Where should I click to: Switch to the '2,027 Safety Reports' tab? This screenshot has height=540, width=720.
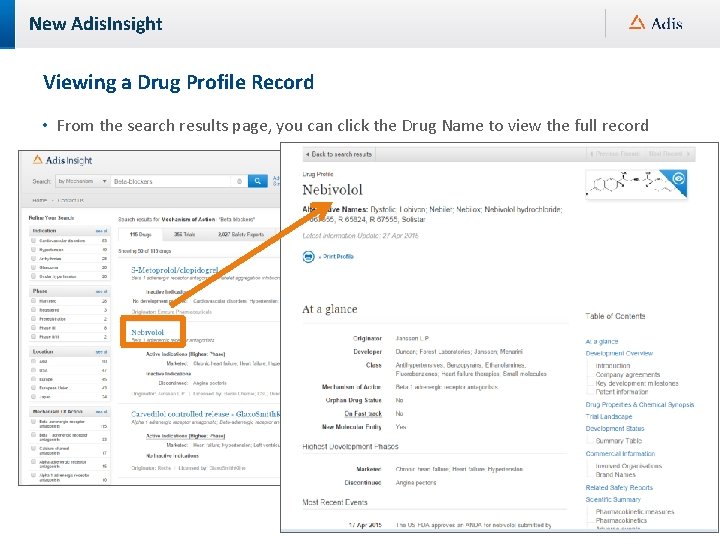click(241, 235)
